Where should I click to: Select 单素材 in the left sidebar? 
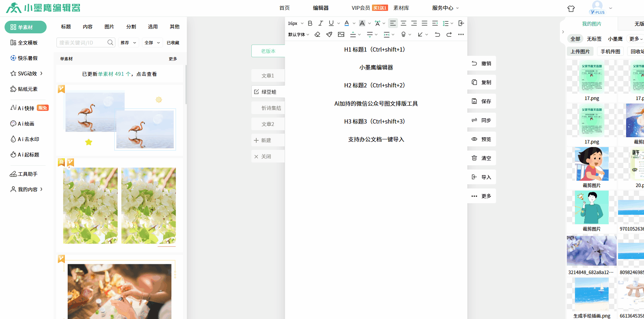(26, 27)
